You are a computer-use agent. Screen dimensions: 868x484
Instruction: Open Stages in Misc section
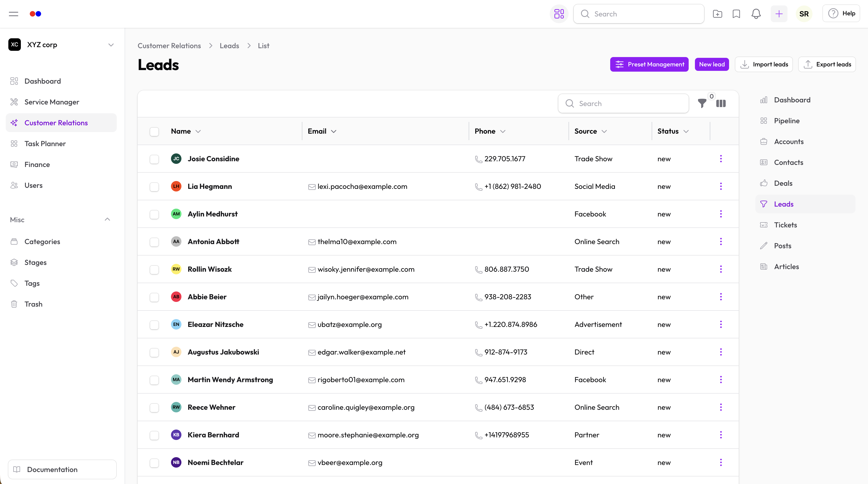[x=61, y=262]
